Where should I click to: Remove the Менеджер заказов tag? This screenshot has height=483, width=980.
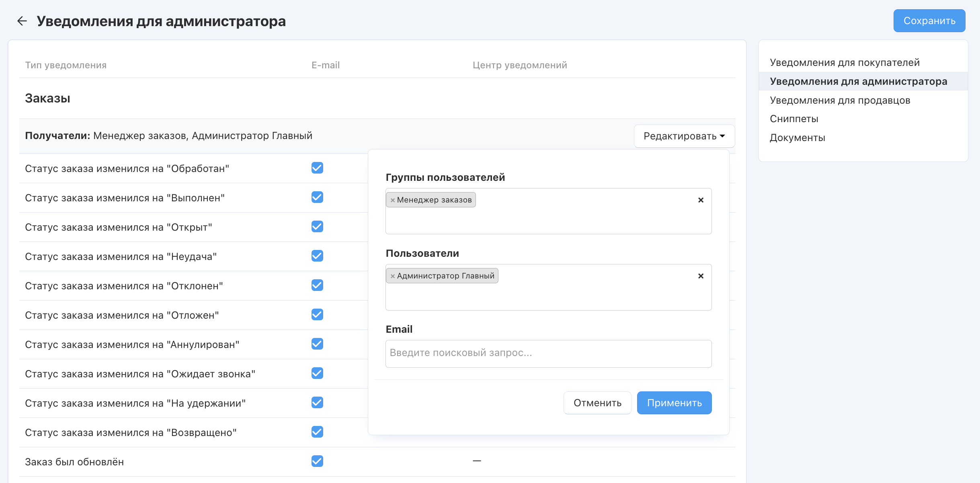pyautogui.click(x=393, y=200)
